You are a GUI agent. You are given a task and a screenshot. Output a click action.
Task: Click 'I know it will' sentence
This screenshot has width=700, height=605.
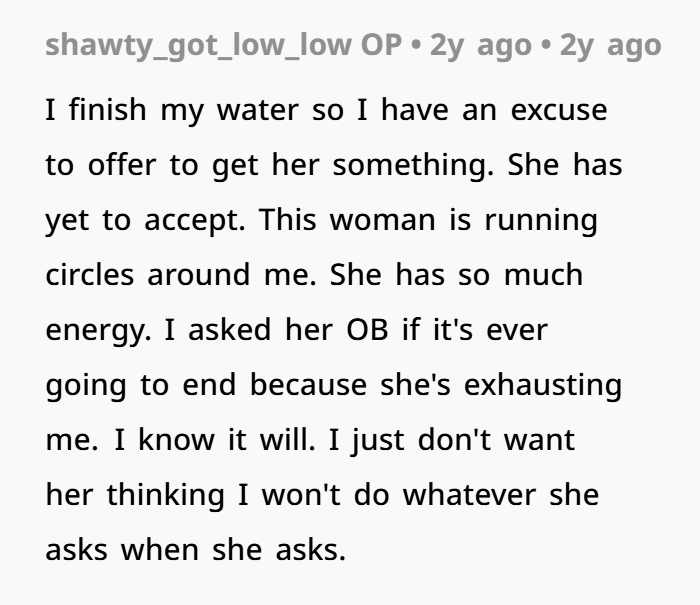pyautogui.click(x=214, y=440)
